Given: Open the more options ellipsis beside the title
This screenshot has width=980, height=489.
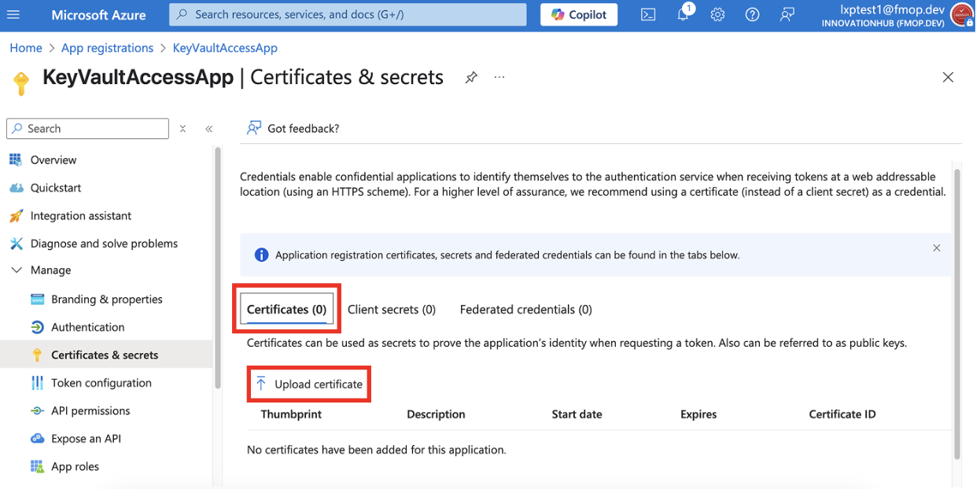Looking at the screenshot, I should point(499,77).
